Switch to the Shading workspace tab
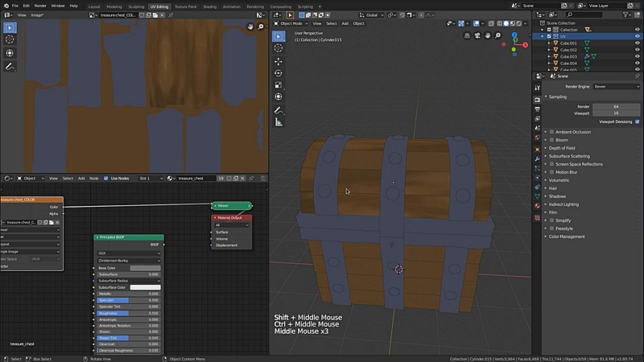The image size is (644, 362). point(209,6)
